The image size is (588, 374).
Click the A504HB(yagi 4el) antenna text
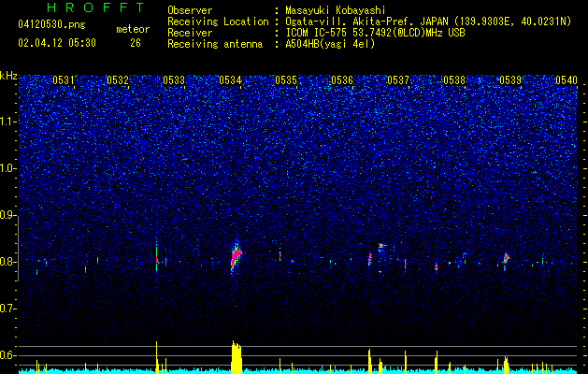coord(330,44)
